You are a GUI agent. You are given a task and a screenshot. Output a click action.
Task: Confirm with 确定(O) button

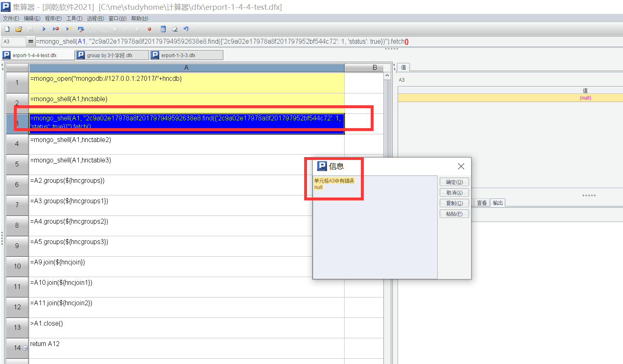454,182
